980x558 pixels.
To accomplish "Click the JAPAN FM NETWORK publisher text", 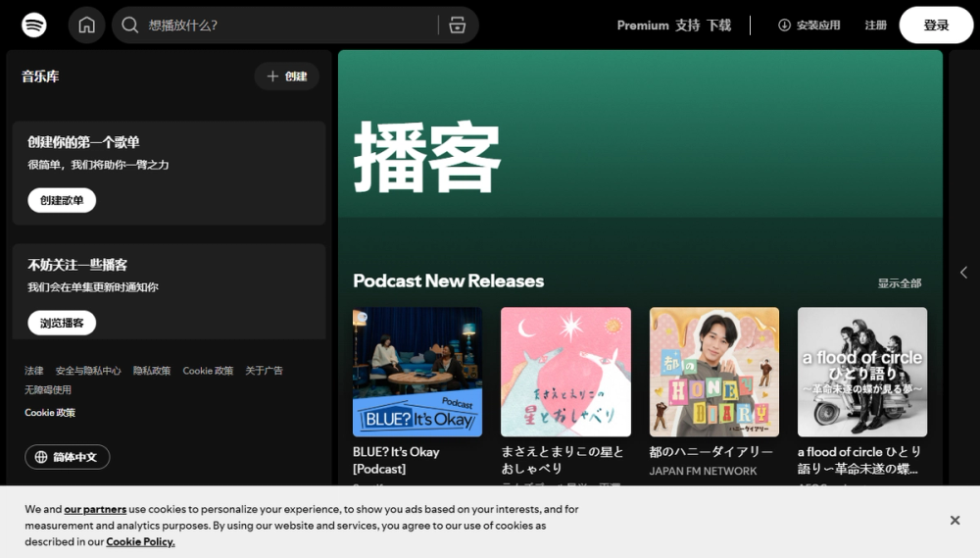I will click(703, 471).
